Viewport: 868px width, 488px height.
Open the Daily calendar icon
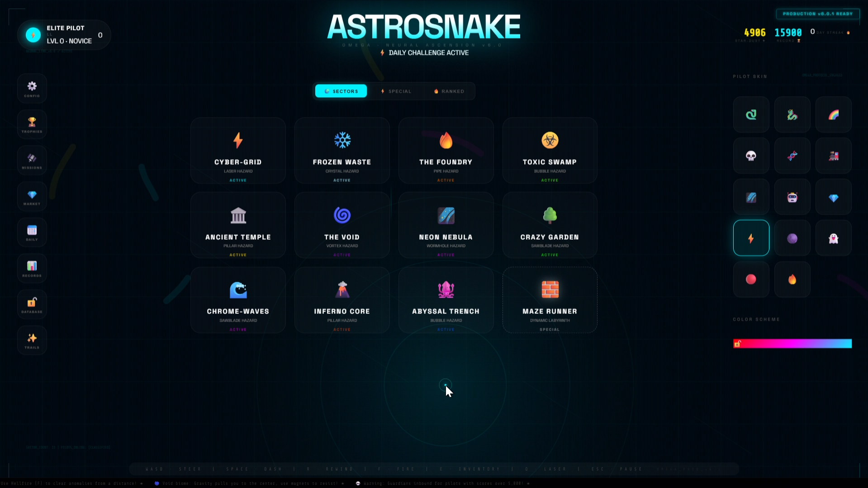32,232
